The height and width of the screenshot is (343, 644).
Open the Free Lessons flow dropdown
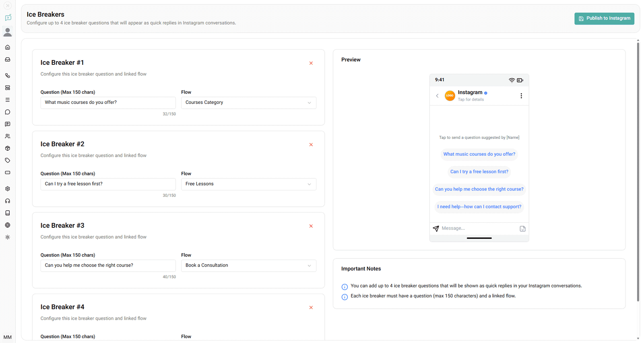click(249, 184)
